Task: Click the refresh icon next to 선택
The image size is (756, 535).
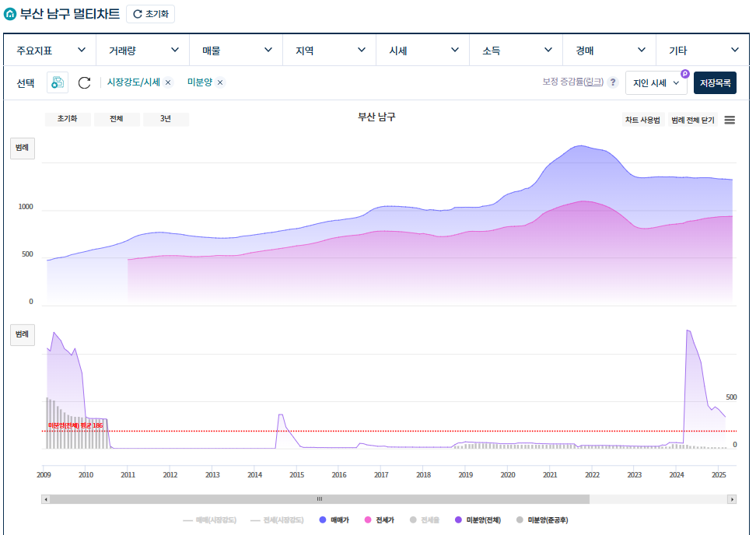Action: click(84, 82)
